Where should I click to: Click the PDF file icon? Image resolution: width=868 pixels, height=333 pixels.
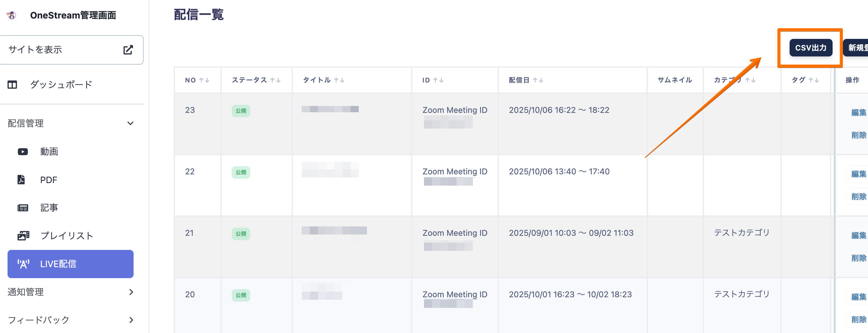[21, 180]
